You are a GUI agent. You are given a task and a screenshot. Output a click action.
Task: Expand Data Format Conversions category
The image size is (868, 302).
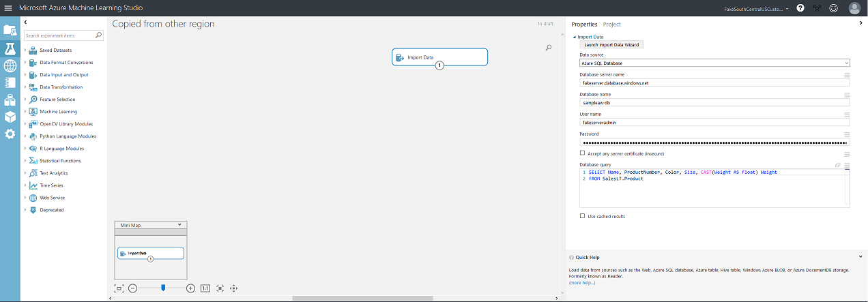pyautogui.click(x=25, y=63)
